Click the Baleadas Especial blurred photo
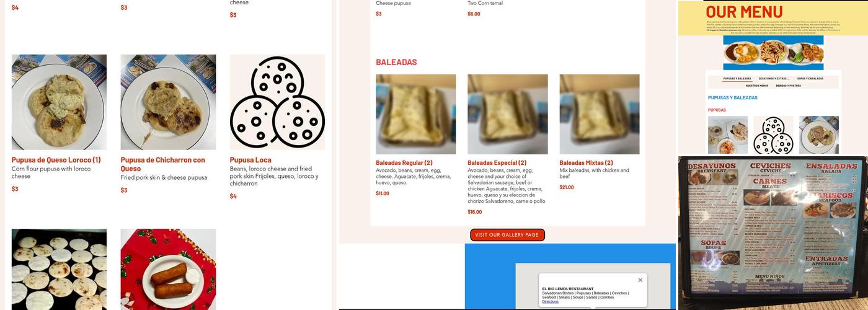The width and height of the screenshot is (868, 310). point(507,114)
